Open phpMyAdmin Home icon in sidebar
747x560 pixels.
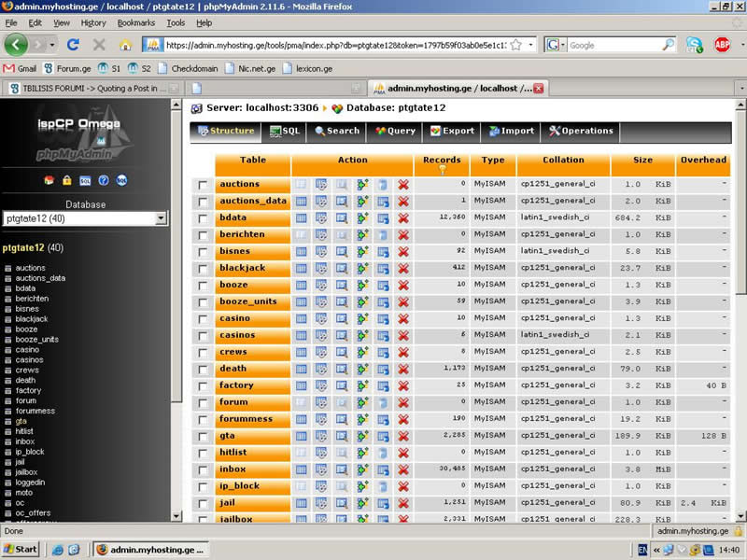[x=49, y=180]
